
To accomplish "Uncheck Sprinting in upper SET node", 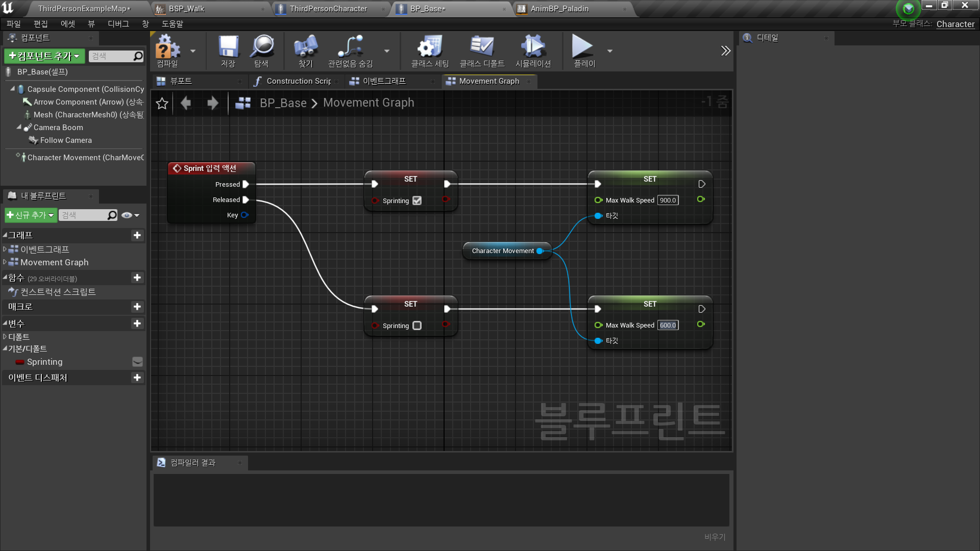I will click(x=417, y=201).
